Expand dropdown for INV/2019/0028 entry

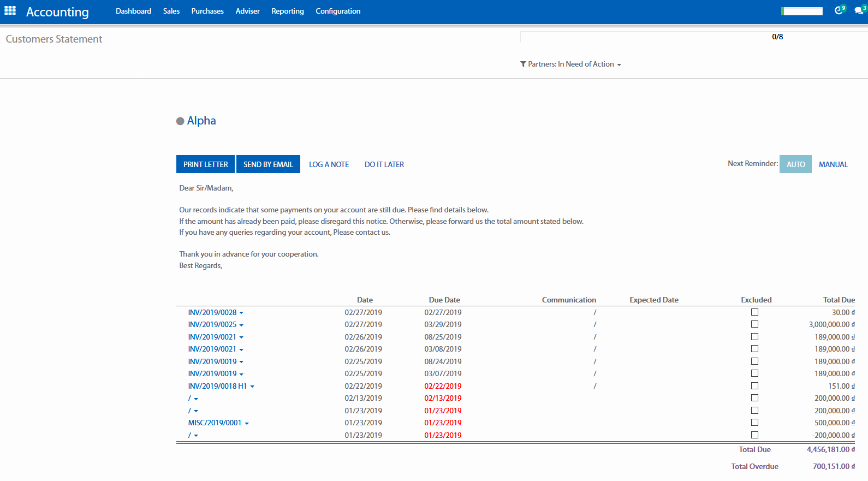pyautogui.click(x=241, y=313)
